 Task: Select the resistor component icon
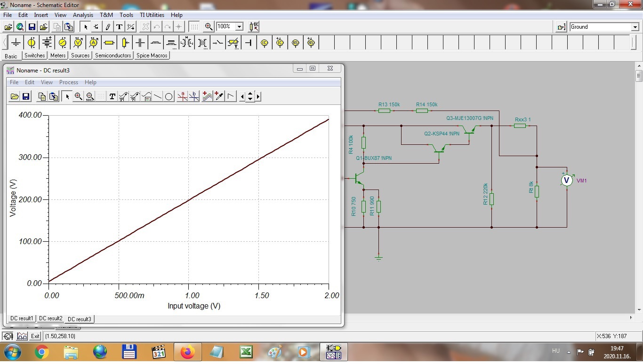click(109, 43)
